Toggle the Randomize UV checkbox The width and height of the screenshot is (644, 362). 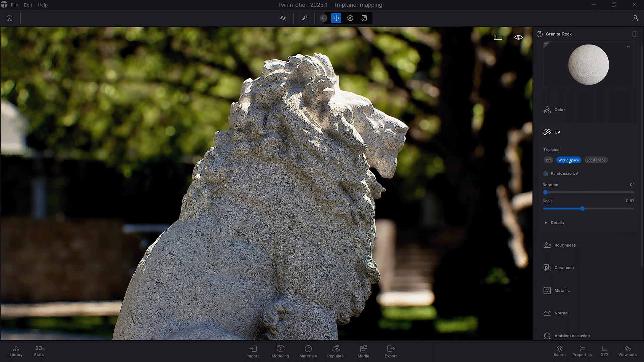click(546, 173)
